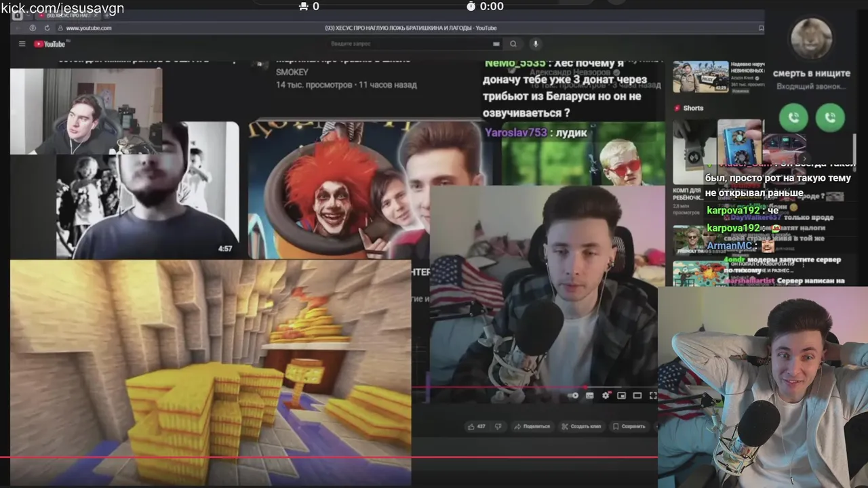Select the www.youtube.com address bar
Image resolution: width=868 pixels, height=488 pixels.
point(88,28)
